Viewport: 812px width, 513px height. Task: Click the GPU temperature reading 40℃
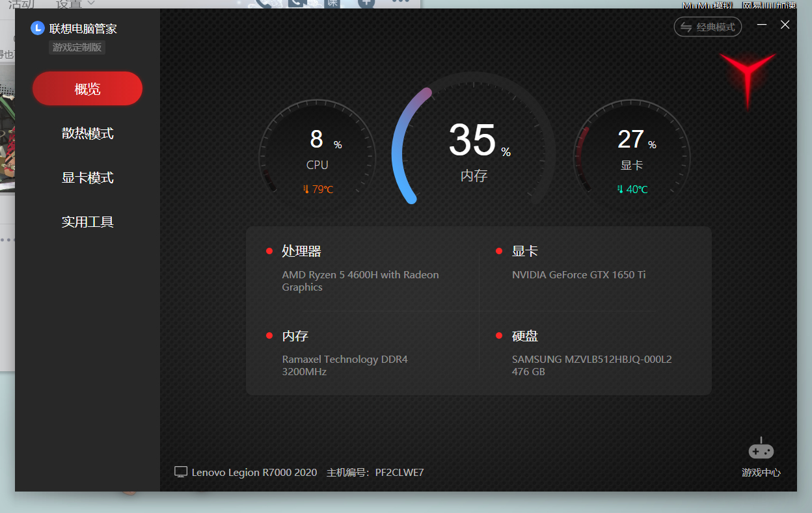pos(637,189)
